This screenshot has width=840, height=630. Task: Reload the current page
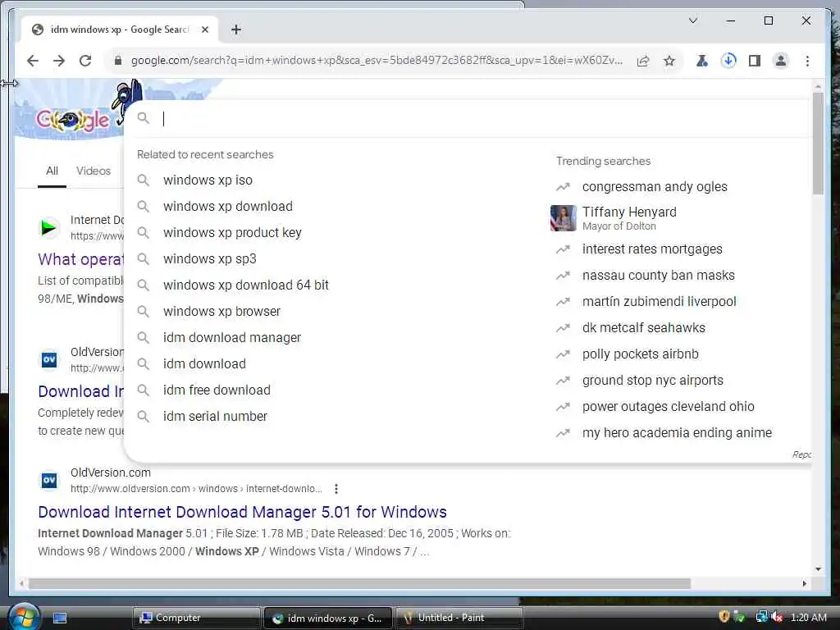85,61
